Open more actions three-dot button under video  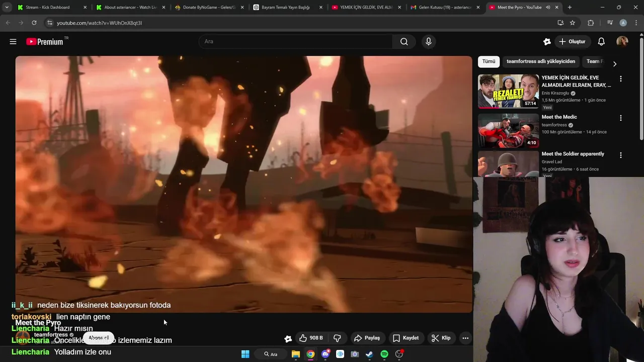[465, 338]
